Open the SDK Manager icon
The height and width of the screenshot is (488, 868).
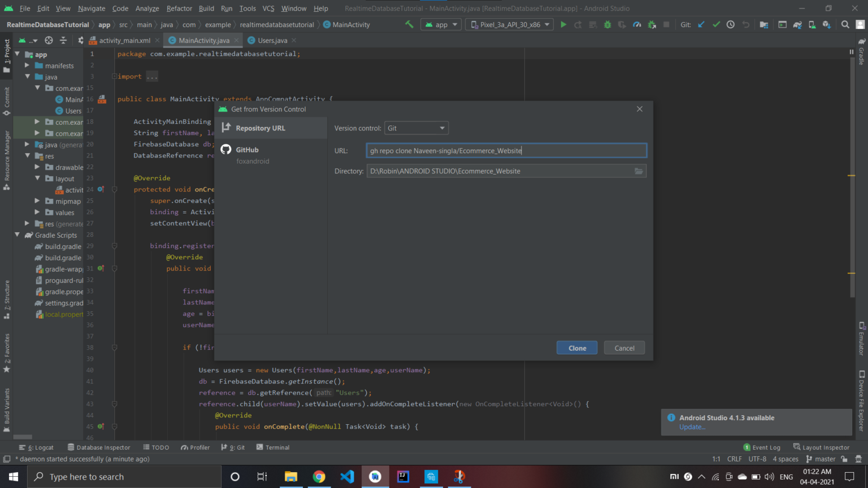click(827, 24)
